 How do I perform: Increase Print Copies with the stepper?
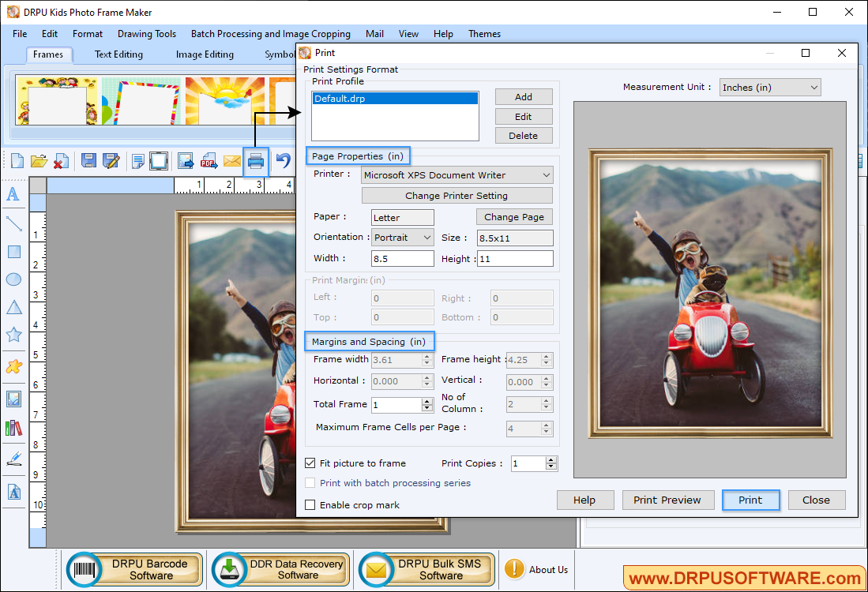point(552,459)
